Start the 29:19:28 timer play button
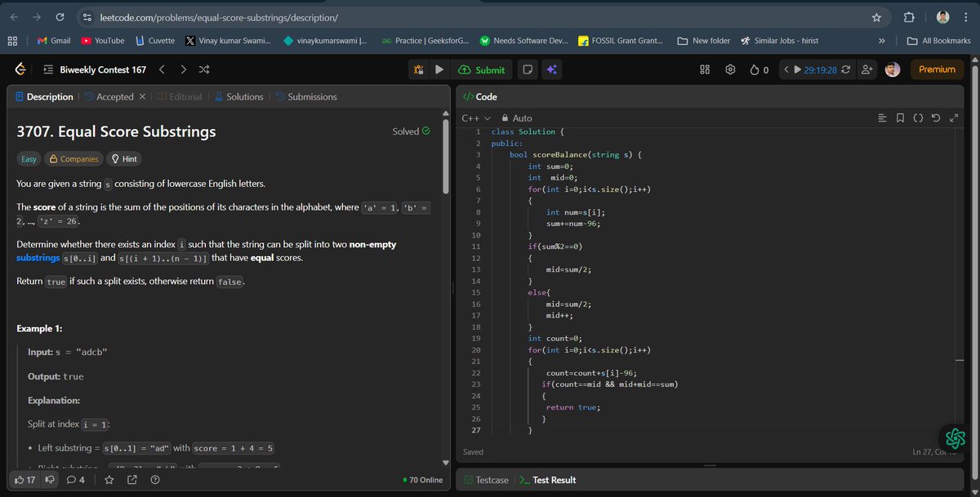 coord(799,70)
